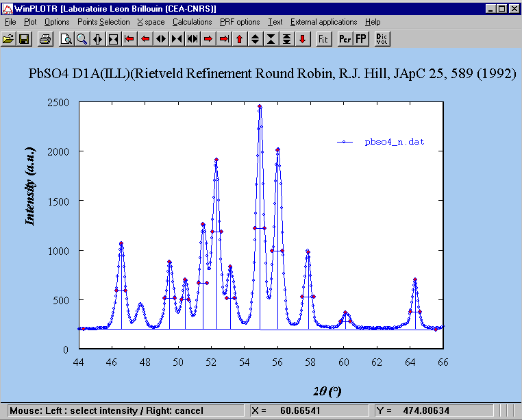Launch FullProf with the FP icon
The image size is (522, 420).
[x=360, y=39]
